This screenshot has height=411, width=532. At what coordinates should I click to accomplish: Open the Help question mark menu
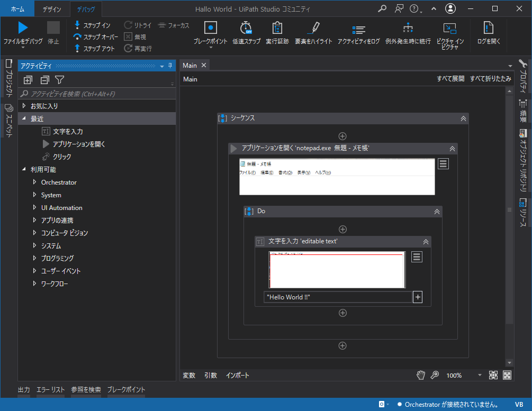click(x=416, y=9)
